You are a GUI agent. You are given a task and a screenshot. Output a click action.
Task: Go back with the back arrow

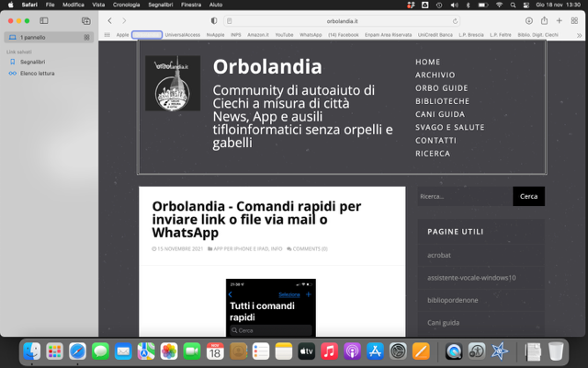click(x=109, y=20)
